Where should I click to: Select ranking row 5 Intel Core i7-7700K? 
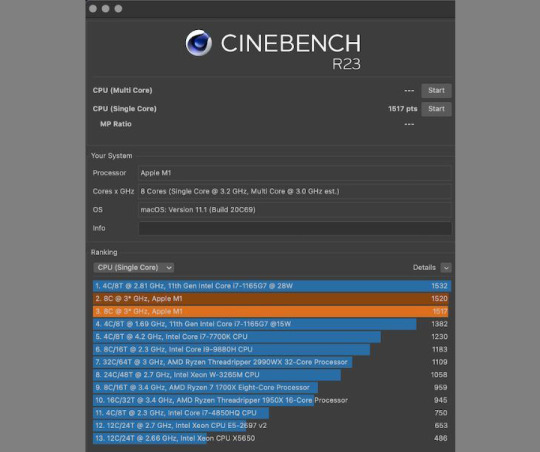tap(272, 337)
